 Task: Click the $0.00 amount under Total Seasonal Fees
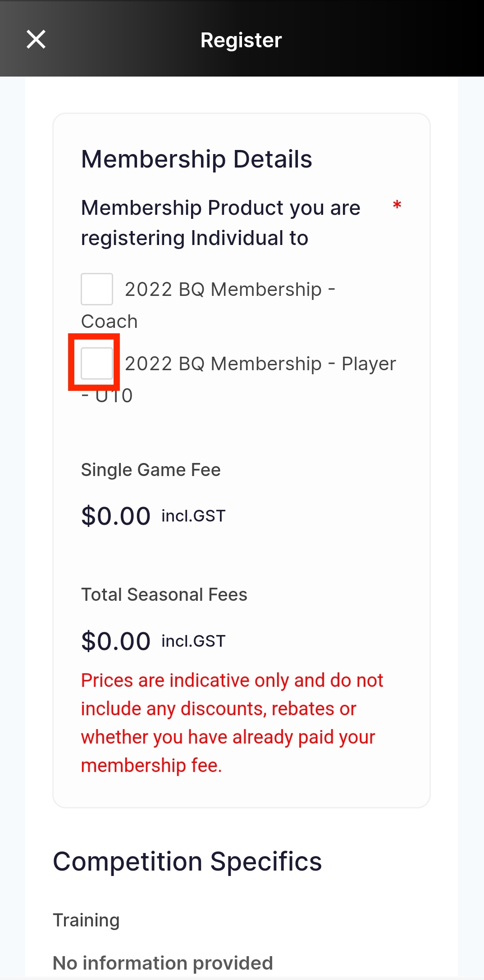[116, 641]
